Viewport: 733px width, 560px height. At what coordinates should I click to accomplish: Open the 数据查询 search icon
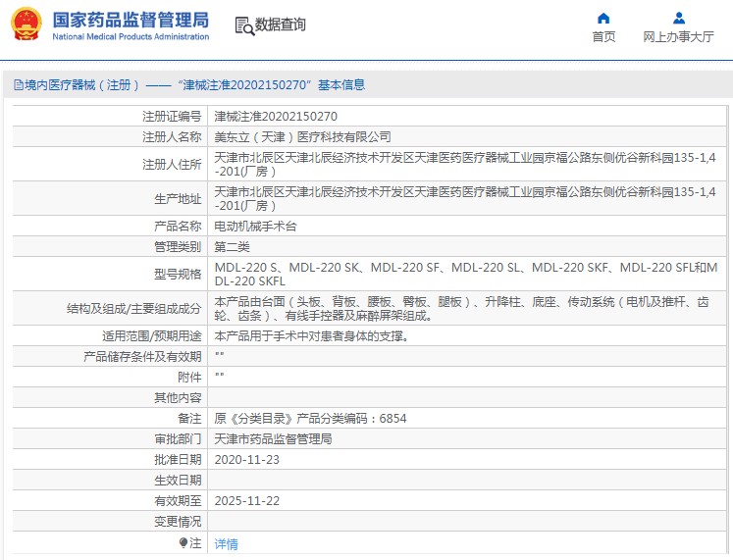pyautogui.click(x=244, y=26)
